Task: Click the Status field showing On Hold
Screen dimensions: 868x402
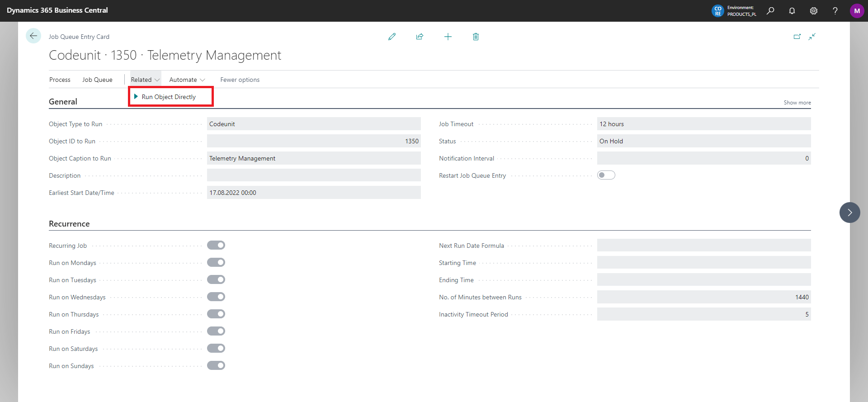Action: click(704, 141)
